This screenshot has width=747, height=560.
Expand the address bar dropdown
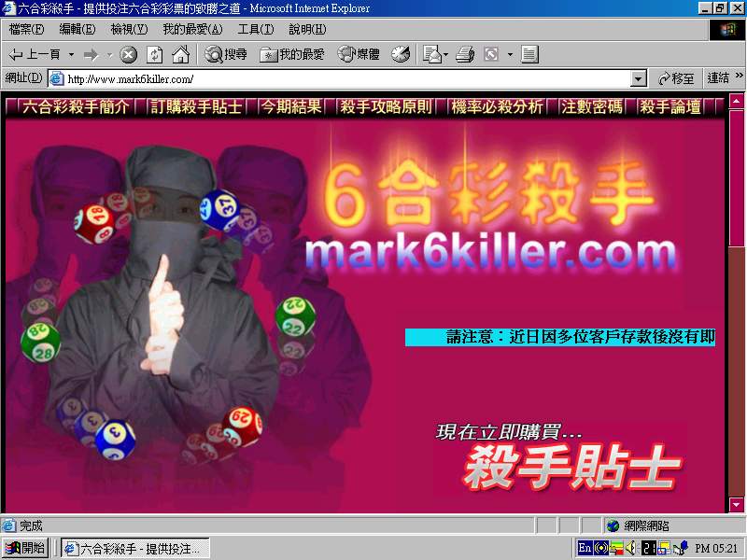[638, 79]
